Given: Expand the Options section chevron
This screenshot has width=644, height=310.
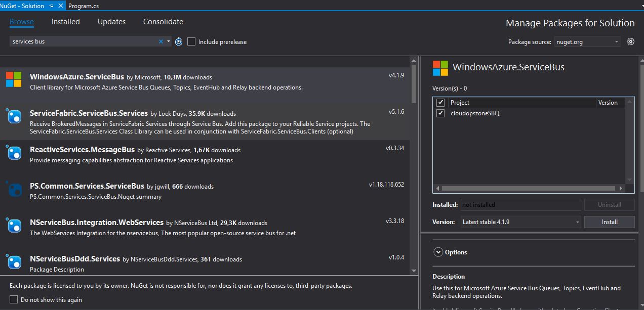Looking at the screenshot, I should 437,252.
